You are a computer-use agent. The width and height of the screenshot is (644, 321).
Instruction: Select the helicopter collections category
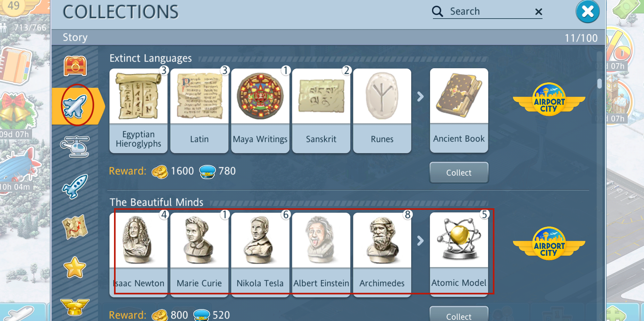click(75, 147)
